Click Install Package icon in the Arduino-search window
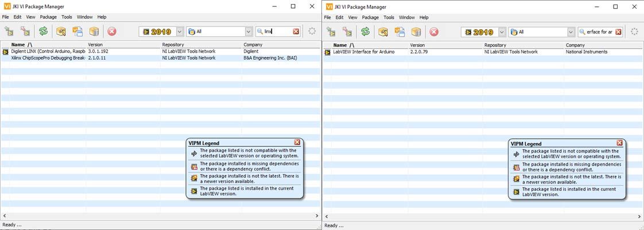The height and width of the screenshot is (230, 644). (331, 32)
